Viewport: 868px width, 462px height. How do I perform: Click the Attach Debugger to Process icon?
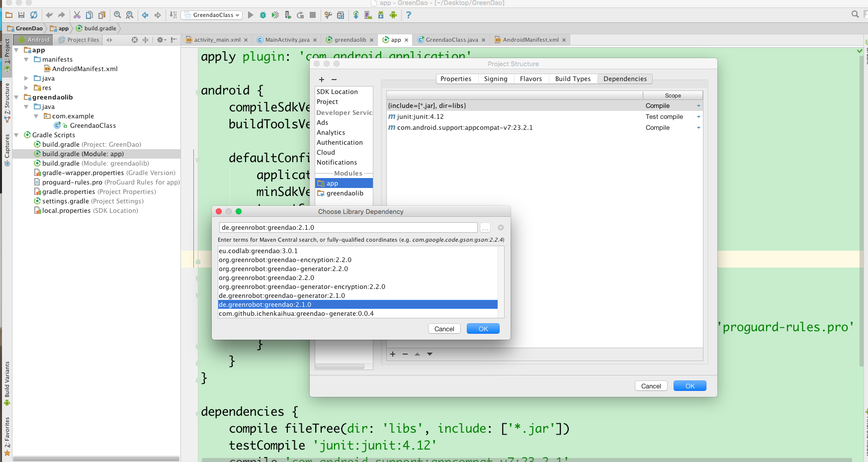tap(288, 15)
